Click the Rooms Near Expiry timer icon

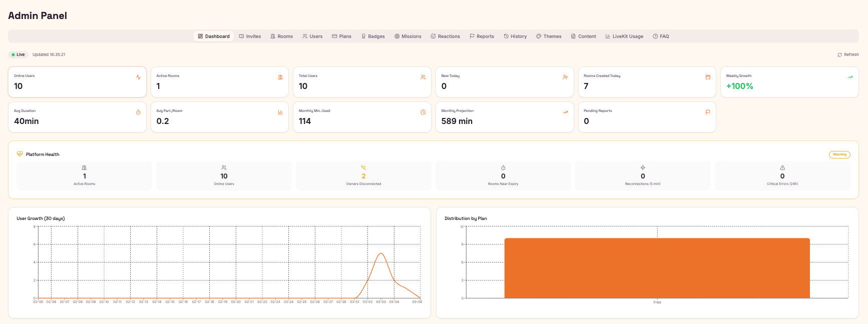tap(503, 167)
